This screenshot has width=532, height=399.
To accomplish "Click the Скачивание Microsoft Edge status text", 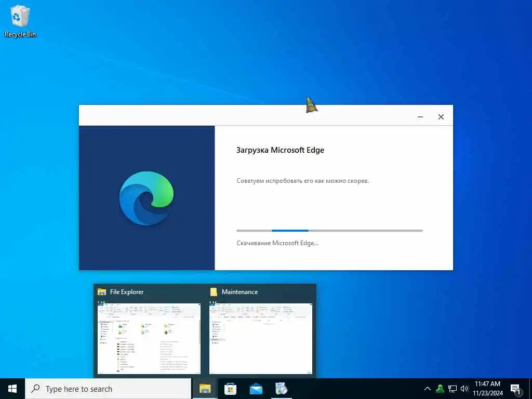I will point(277,243).
